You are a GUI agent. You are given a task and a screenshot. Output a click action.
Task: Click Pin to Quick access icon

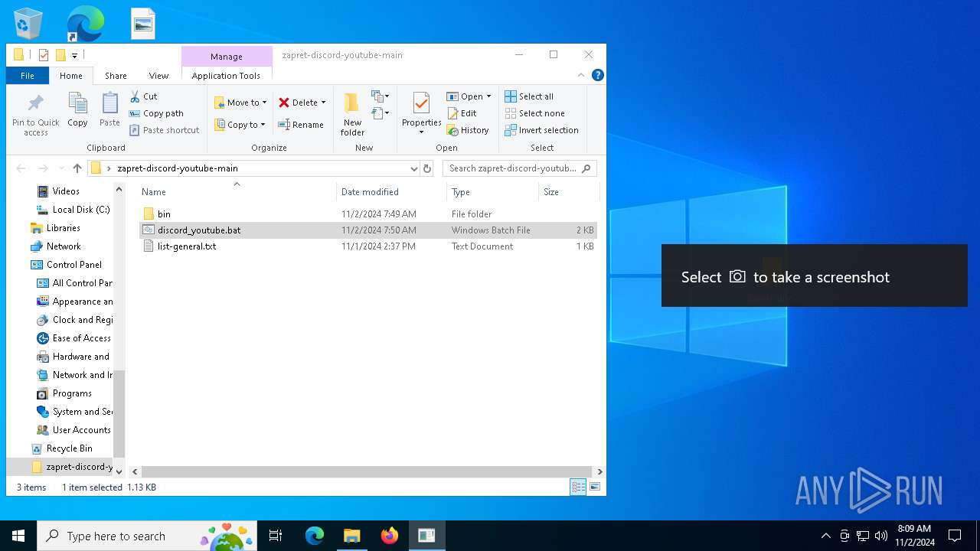point(35,116)
